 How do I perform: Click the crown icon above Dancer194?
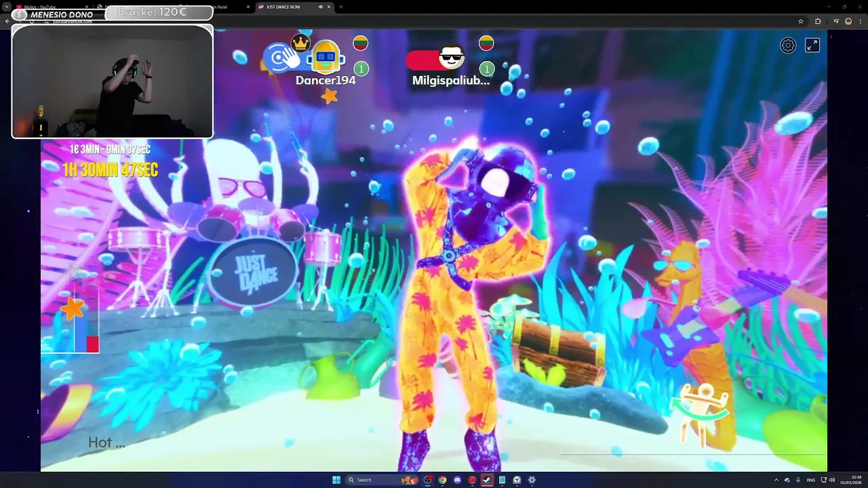[x=300, y=43]
